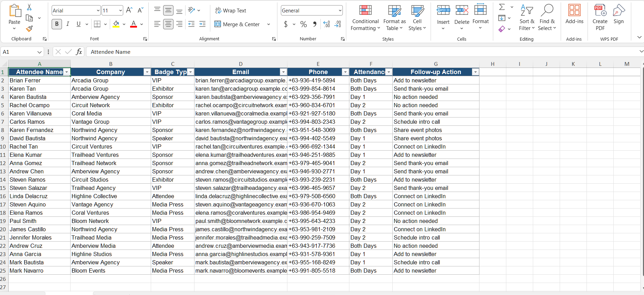
Task: Open Find & Select tools
Action: 547,17
